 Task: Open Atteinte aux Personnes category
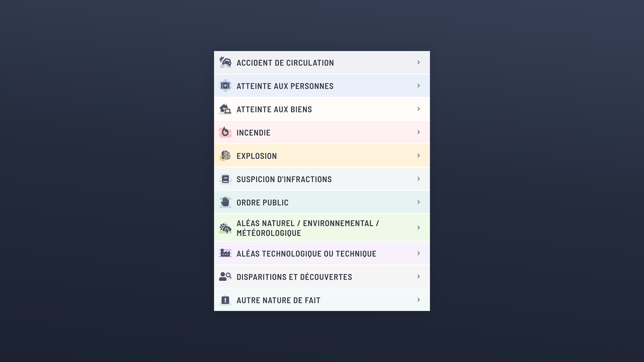(x=285, y=86)
